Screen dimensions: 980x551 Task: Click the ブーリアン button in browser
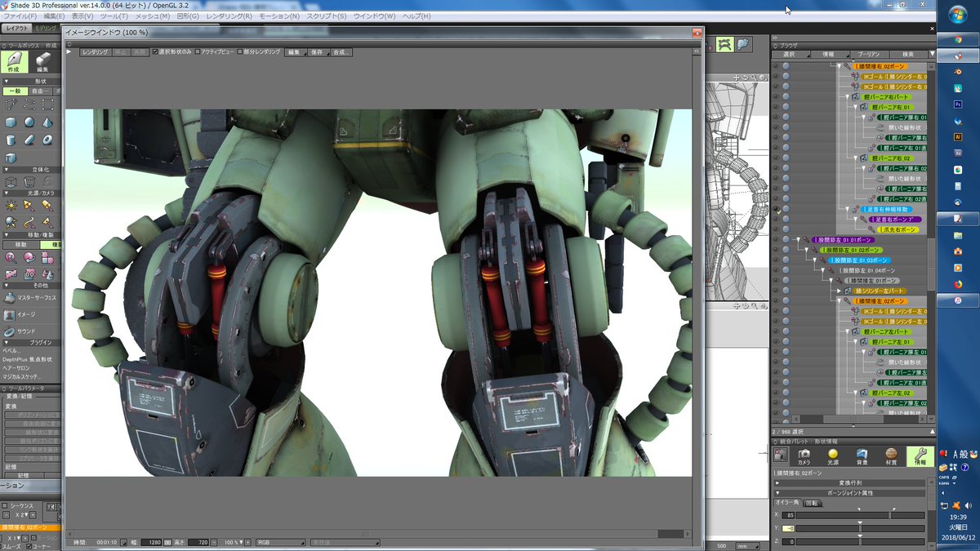click(868, 54)
